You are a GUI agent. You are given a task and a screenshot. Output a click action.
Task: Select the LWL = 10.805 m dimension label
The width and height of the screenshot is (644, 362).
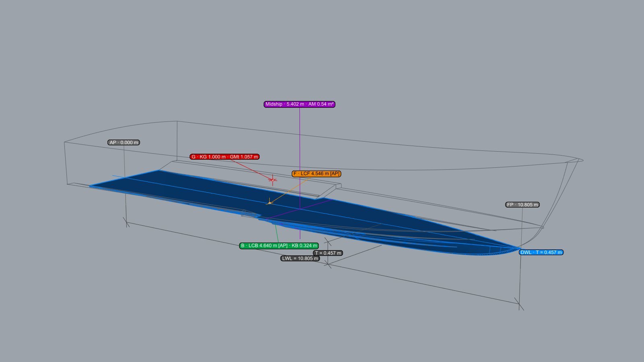[300, 258]
